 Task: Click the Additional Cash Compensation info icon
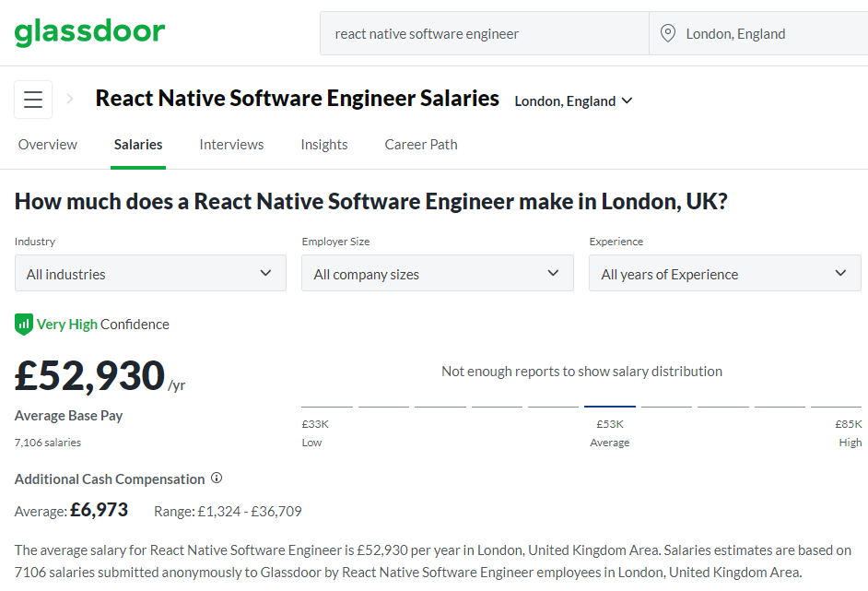[217, 478]
